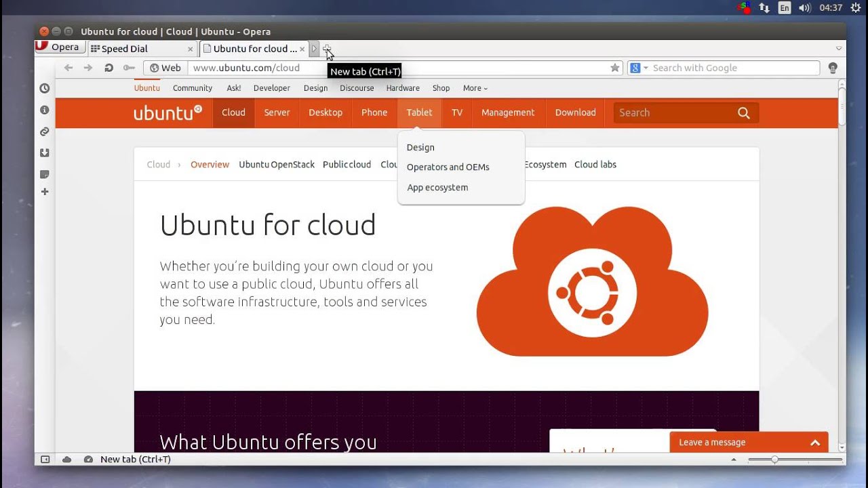Screen dimensions: 868x488
Task: Select Cloud in the orange navigation bar
Action: point(233,113)
